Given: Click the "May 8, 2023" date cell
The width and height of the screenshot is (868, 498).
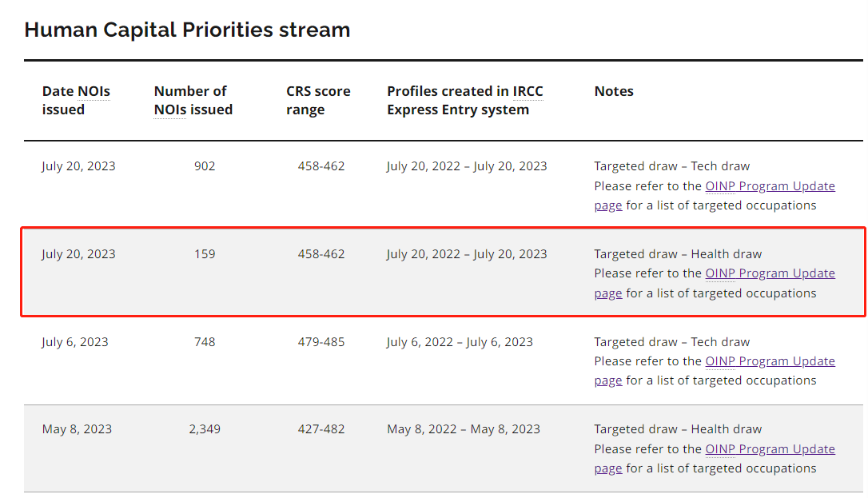Looking at the screenshot, I should [77, 429].
